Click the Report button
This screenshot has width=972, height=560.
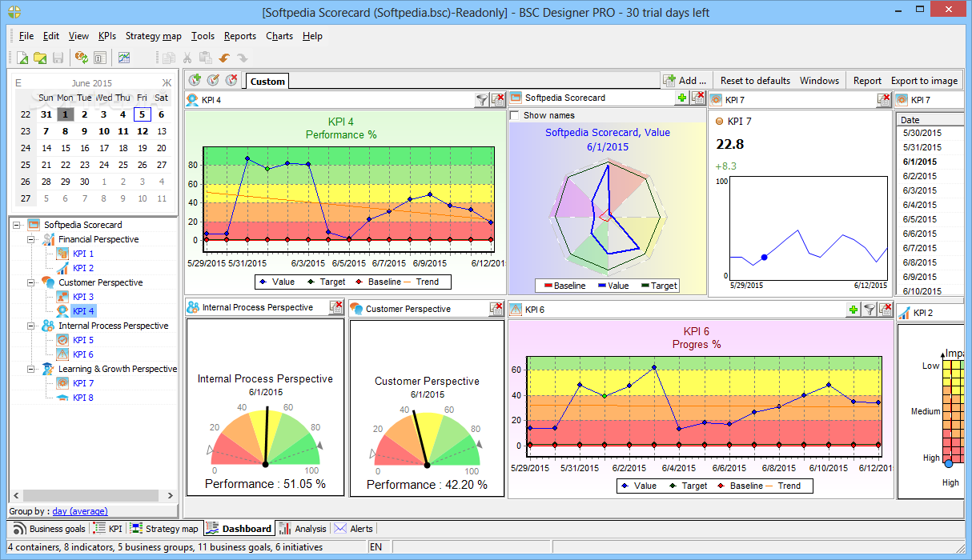point(867,80)
